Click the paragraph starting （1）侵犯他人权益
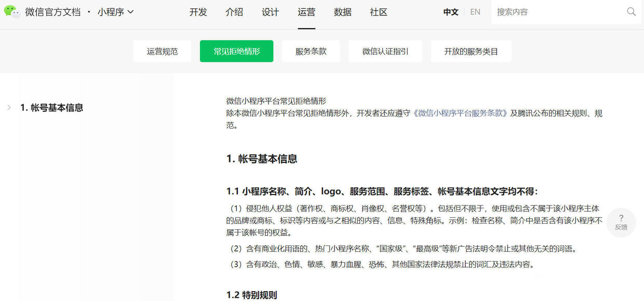 (x=415, y=221)
